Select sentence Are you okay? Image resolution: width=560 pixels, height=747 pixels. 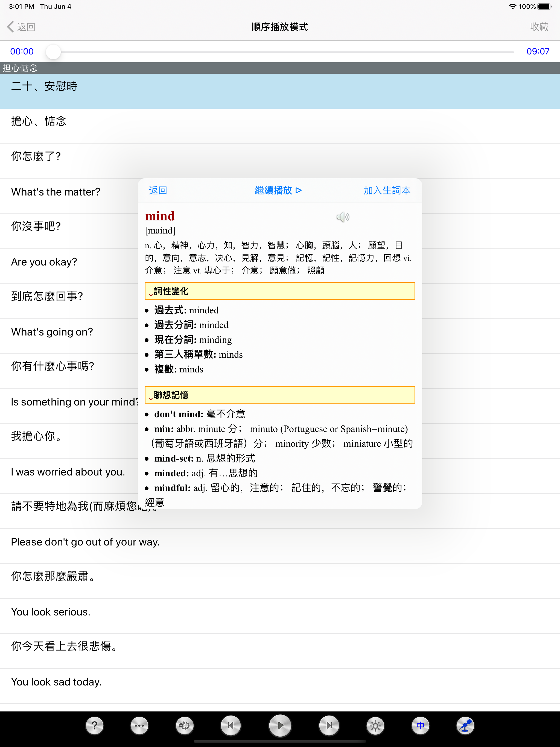[x=69, y=266]
